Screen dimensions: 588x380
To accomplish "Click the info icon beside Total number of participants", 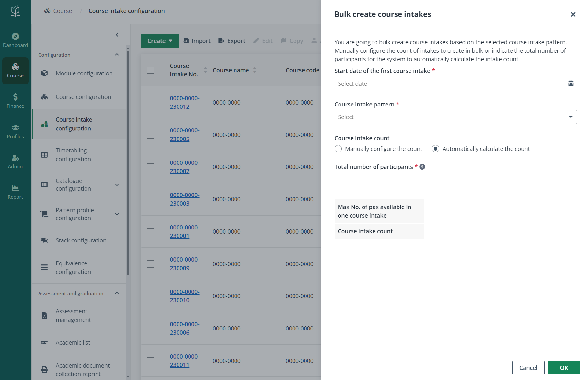I will [422, 167].
